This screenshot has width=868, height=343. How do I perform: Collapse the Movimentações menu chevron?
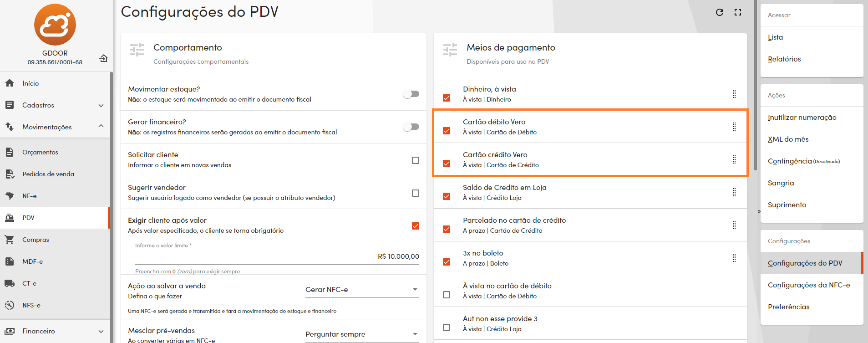101,126
